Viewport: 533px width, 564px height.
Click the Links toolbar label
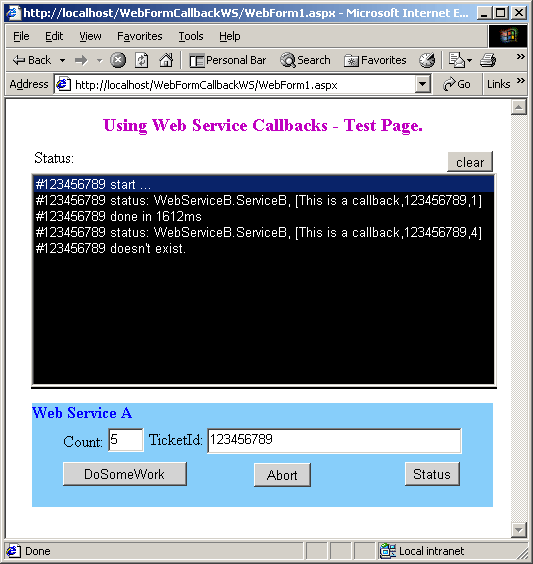[x=498, y=84]
